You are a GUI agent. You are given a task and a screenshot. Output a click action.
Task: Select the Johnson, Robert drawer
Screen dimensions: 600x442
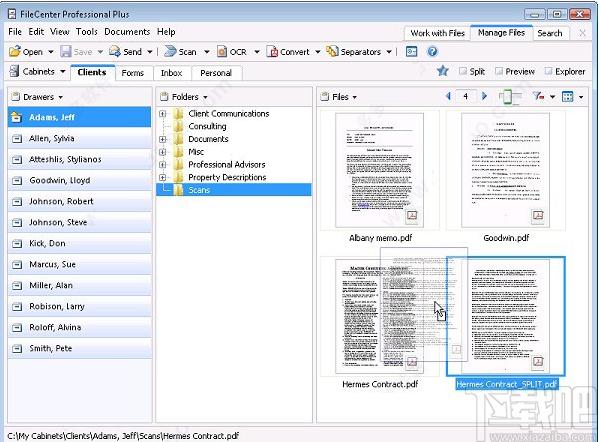click(x=80, y=201)
